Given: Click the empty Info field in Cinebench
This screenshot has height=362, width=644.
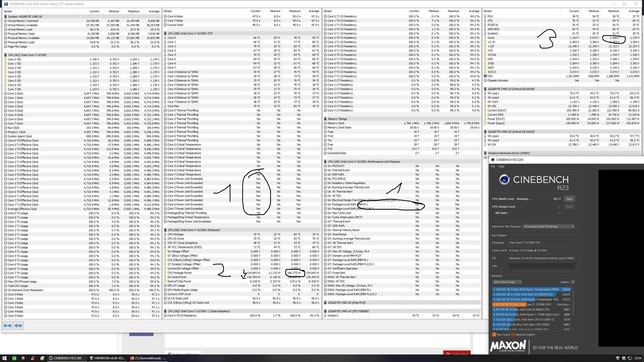Looking at the screenshot, I should pos(542,266).
